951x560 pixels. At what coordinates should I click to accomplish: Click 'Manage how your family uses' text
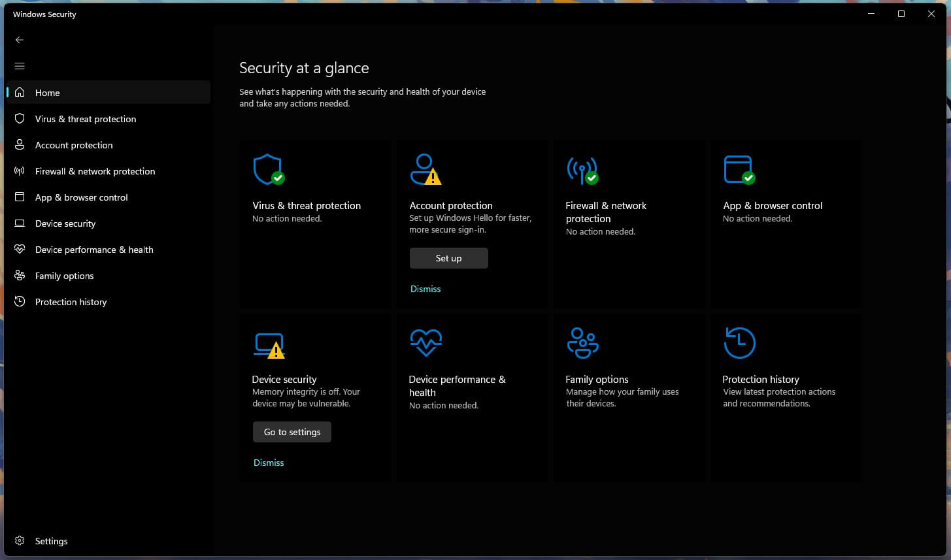pyautogui.click(x=622, y=397)
